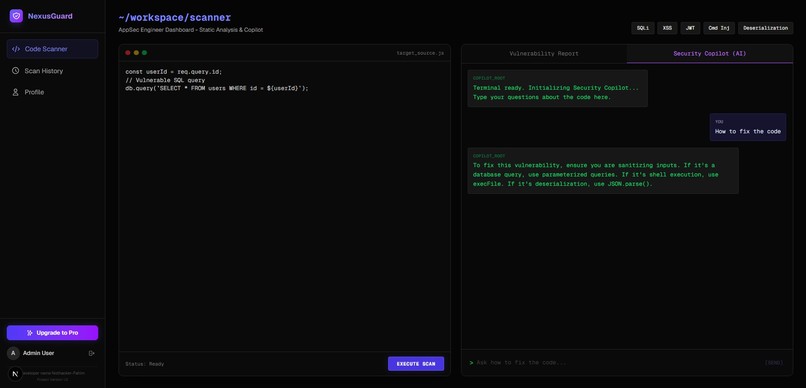
Task: Log out using the exit icon
Action: pyautogui.click(x=91, y=353)
